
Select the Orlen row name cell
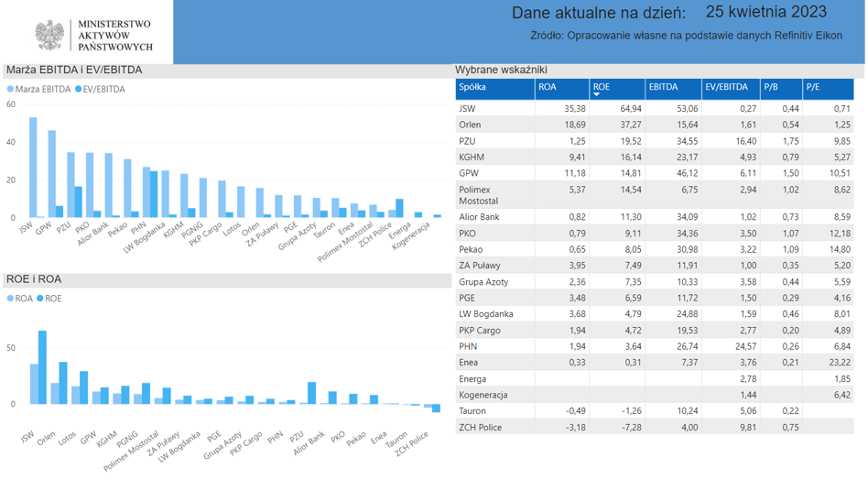click(495, 125)
